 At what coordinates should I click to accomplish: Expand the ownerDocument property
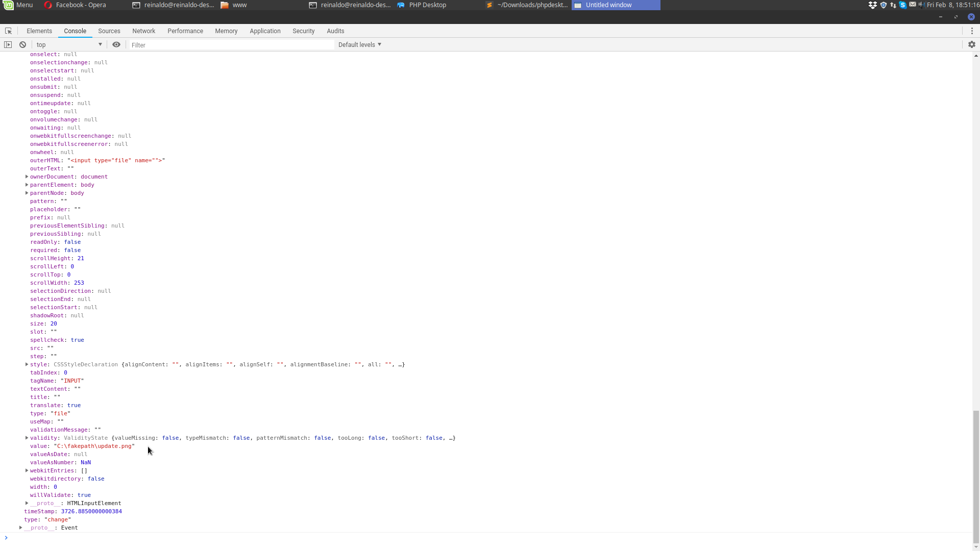click(x=26, y=177)
